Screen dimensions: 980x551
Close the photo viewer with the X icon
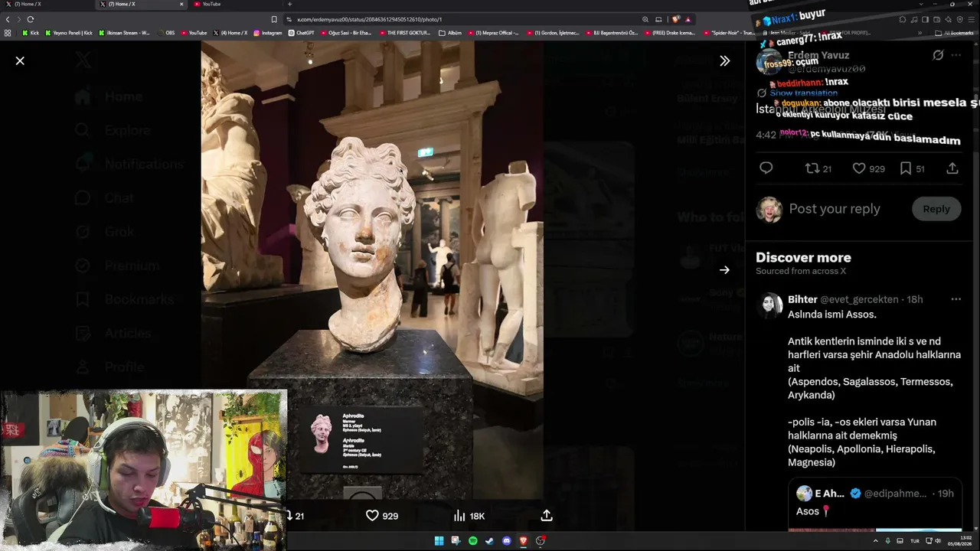[20, 60]
